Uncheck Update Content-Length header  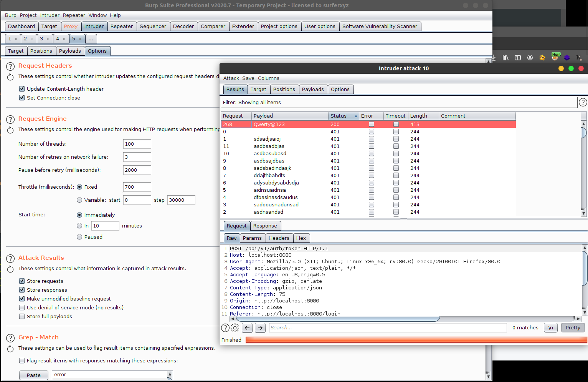[x=22, y=89]
